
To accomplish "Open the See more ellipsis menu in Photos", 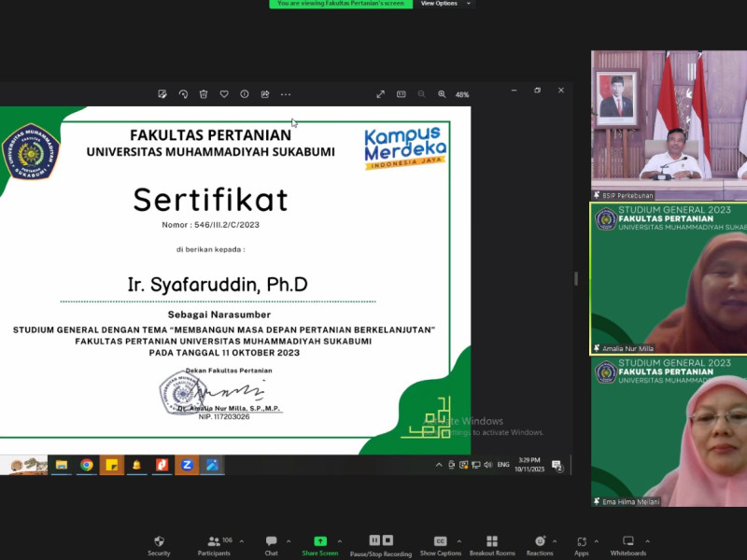I will click(x=286, y=94).
